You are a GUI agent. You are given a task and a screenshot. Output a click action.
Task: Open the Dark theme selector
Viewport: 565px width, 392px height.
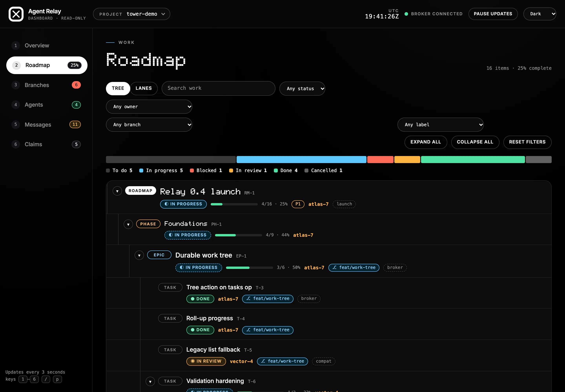pos(540,14)
